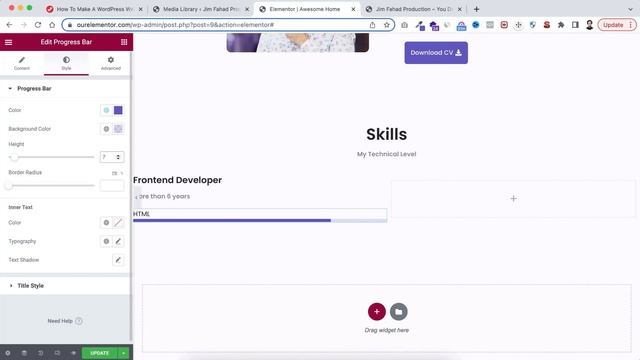Click the Download CV button
The width and height of the screenshot is (640, 360).
(436, 53)
